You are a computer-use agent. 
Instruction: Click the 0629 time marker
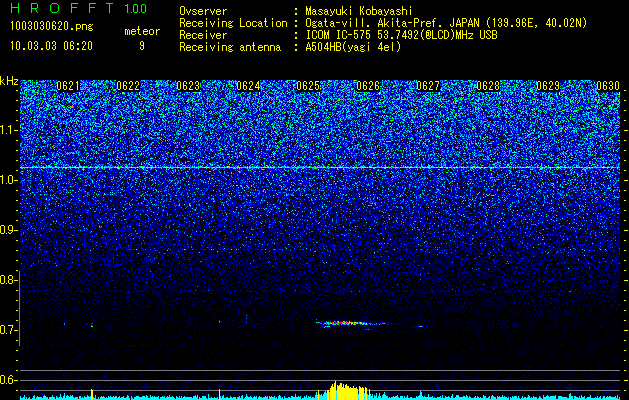click(548, 86)
